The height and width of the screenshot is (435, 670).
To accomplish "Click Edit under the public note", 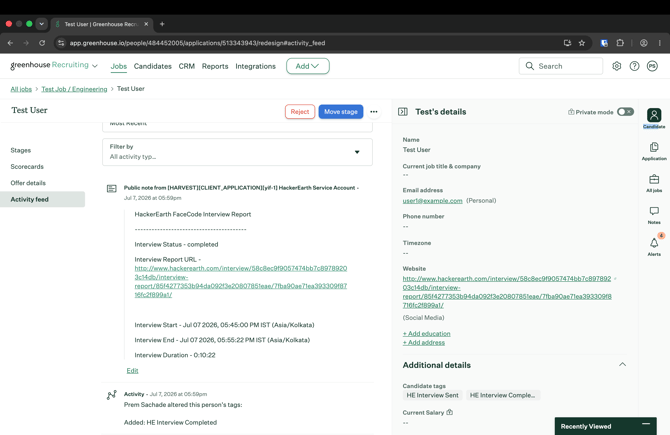I will (x=132, y=370).
